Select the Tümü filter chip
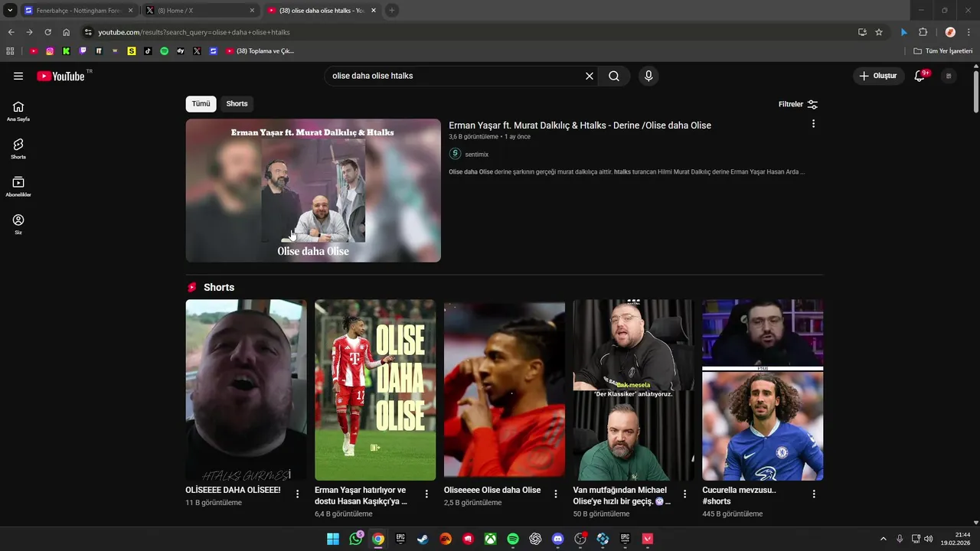980x551 pixels. pyautogui.click(x=201, y=103)
